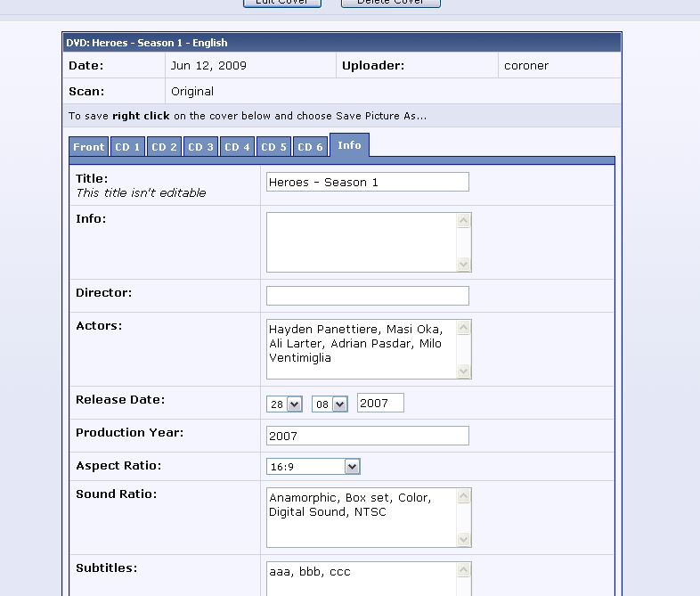This screenshot has width=700, height=596.
Task: Click the Delete Cover button
Action: coord(390,3)
